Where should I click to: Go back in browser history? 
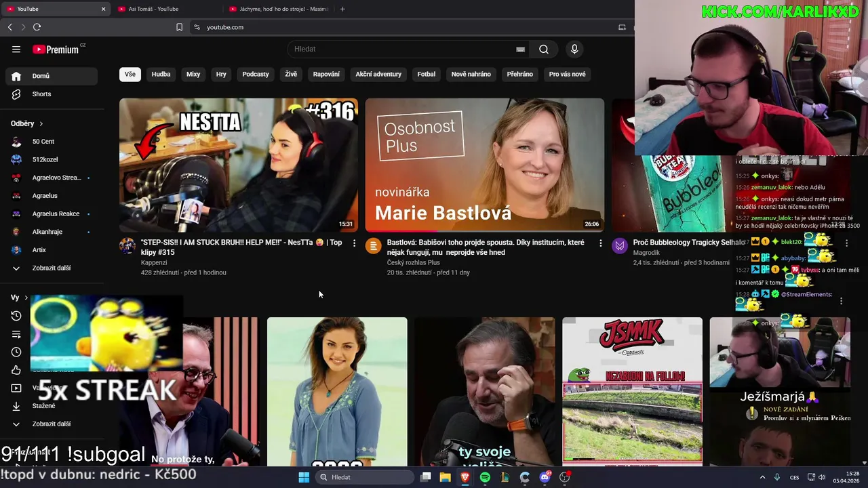click(x=9, y=27)
